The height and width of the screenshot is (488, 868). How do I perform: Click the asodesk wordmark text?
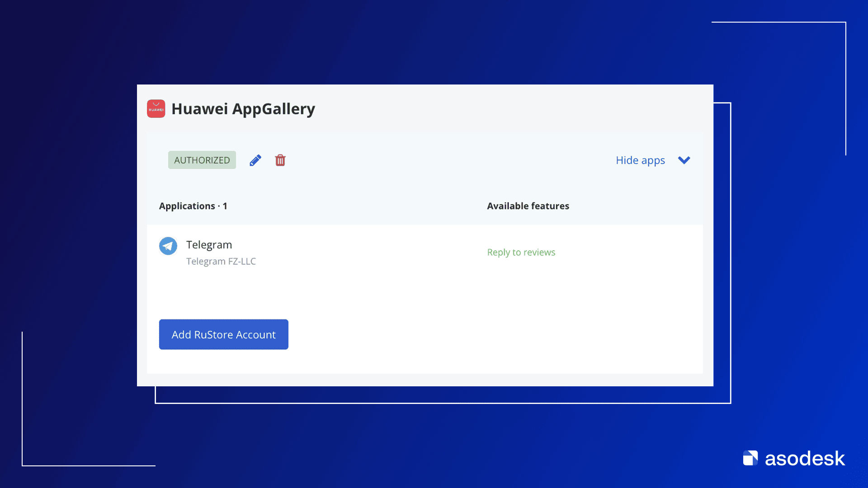tap(804, 459)
